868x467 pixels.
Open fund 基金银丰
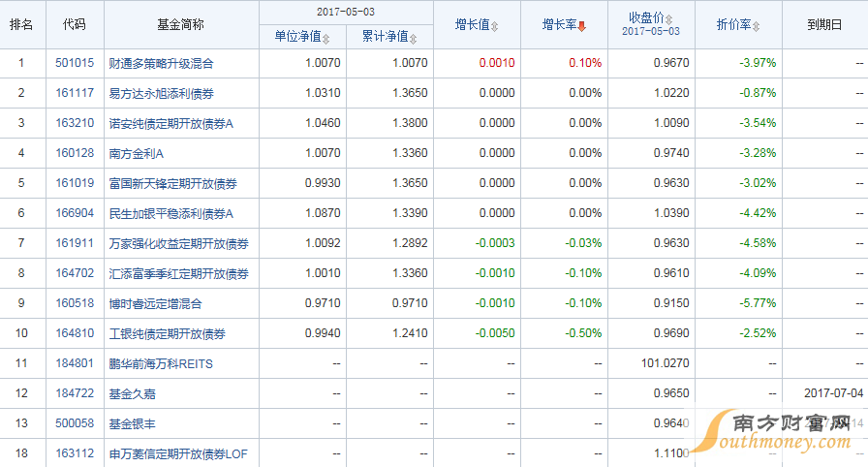point(133,423)
